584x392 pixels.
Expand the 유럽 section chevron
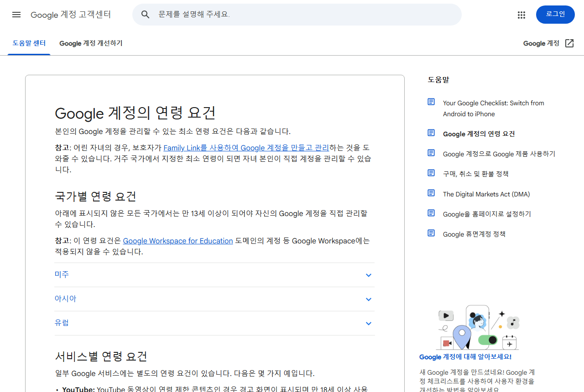369,324
